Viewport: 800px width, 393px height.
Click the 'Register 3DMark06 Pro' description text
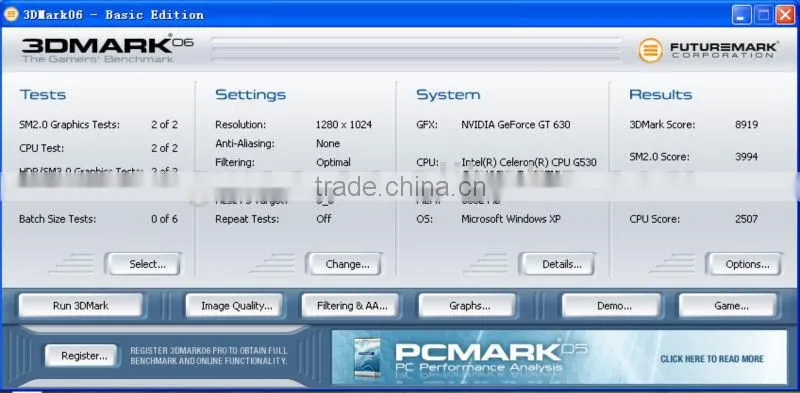(x=209, y=356)
